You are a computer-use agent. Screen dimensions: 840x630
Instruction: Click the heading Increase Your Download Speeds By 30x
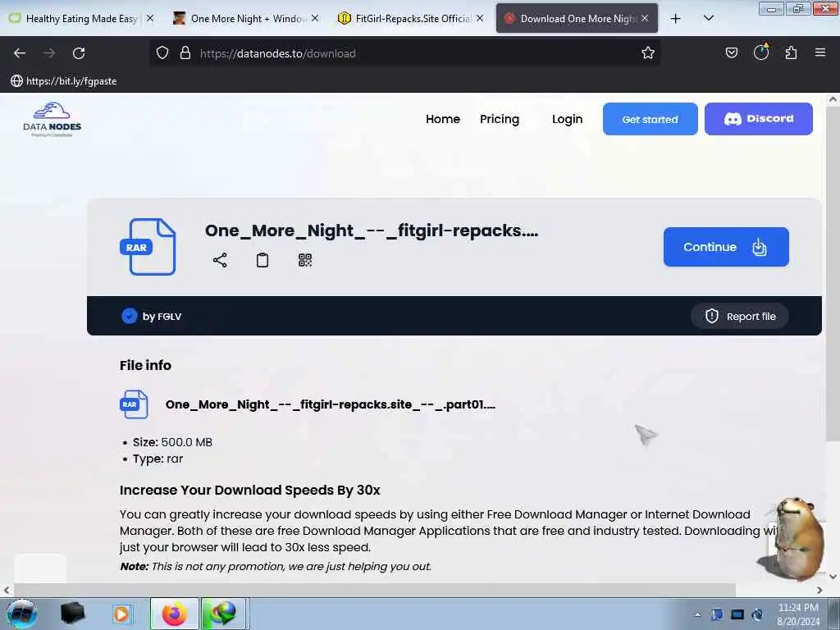pos(249,491)
